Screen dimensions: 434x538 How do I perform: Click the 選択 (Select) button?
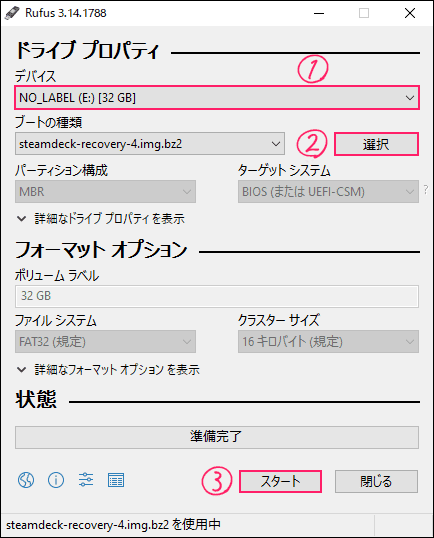376,144
